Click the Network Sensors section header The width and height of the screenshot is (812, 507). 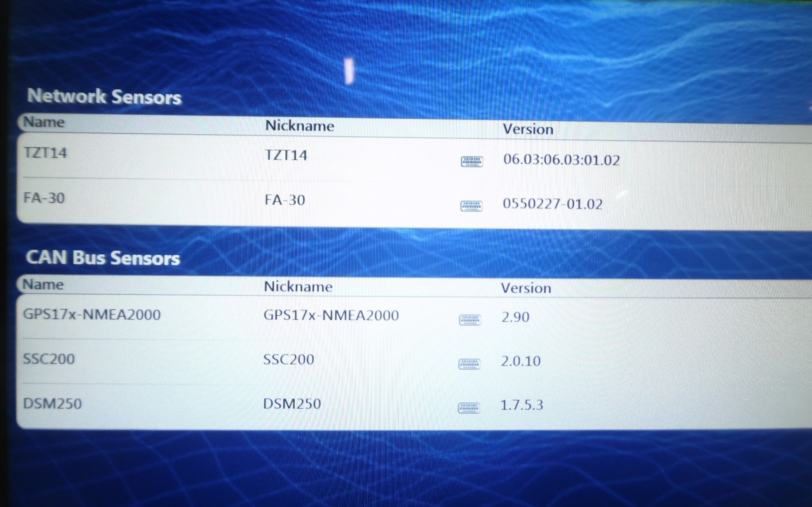[104, 97]
